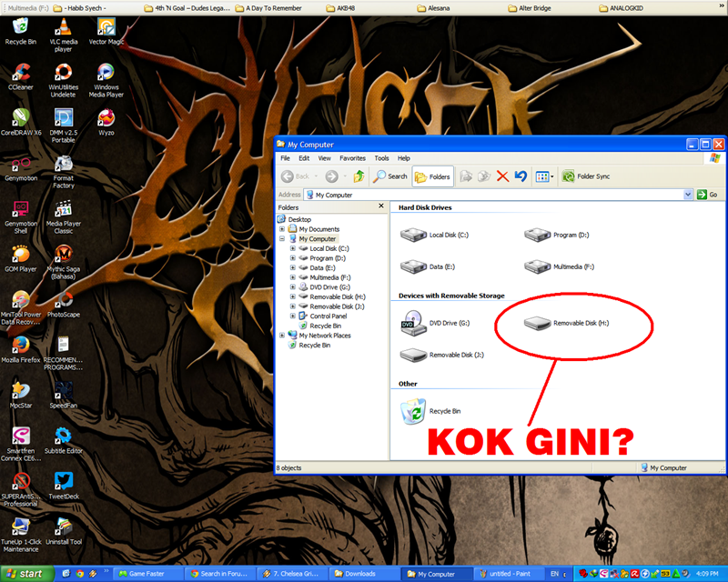This screenshot has width=728, height=582.
Task: Select Data (E:) in folder tree
Action: click(317, 267)
